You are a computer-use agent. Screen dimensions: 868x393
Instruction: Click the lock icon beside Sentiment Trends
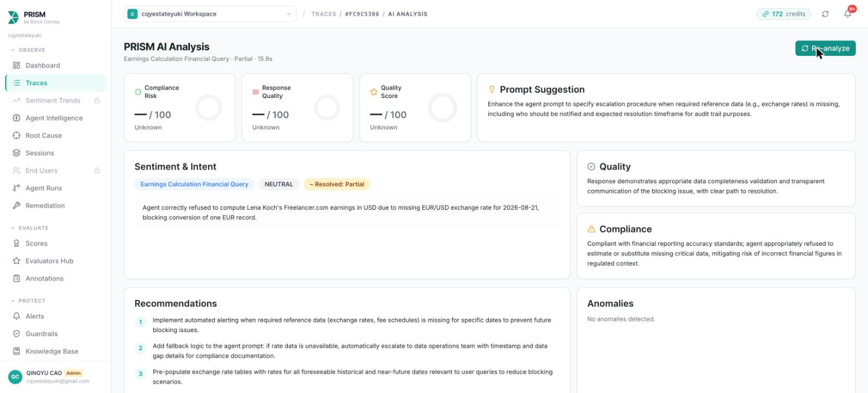pos(97,100)
